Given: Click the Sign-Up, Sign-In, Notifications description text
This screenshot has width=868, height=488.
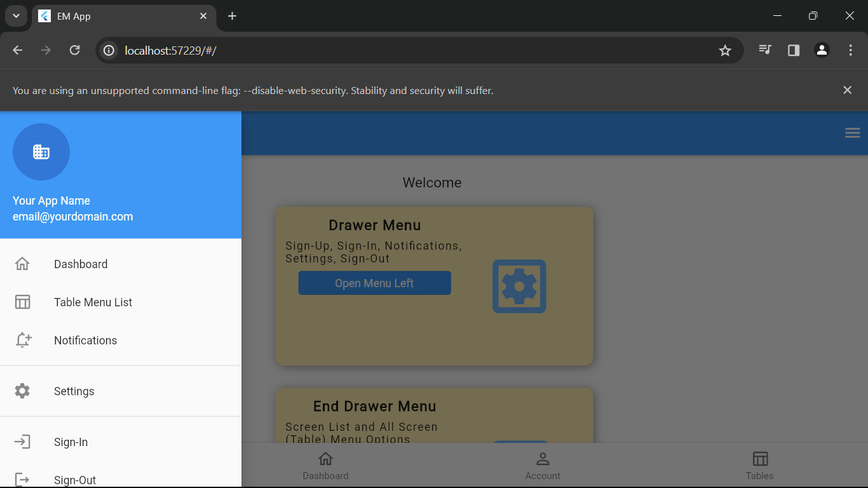Looking at the screenshot, I should point(374,252).
